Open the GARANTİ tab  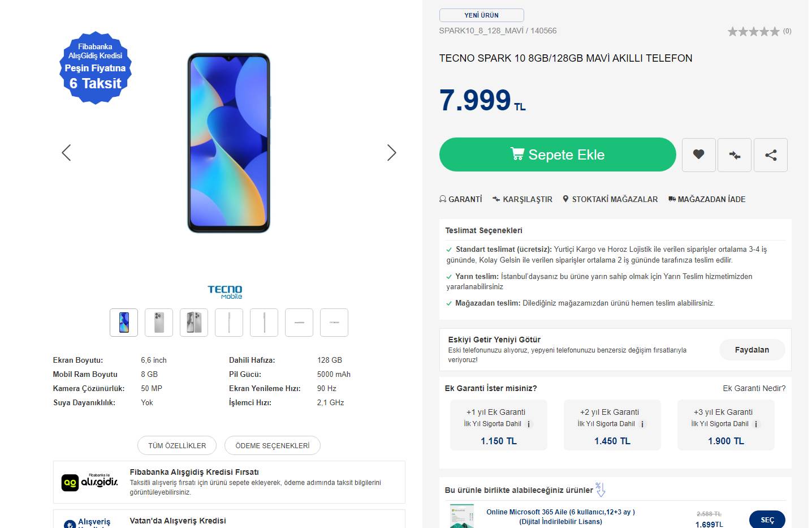pyautogui.click(x=461, y=199)
